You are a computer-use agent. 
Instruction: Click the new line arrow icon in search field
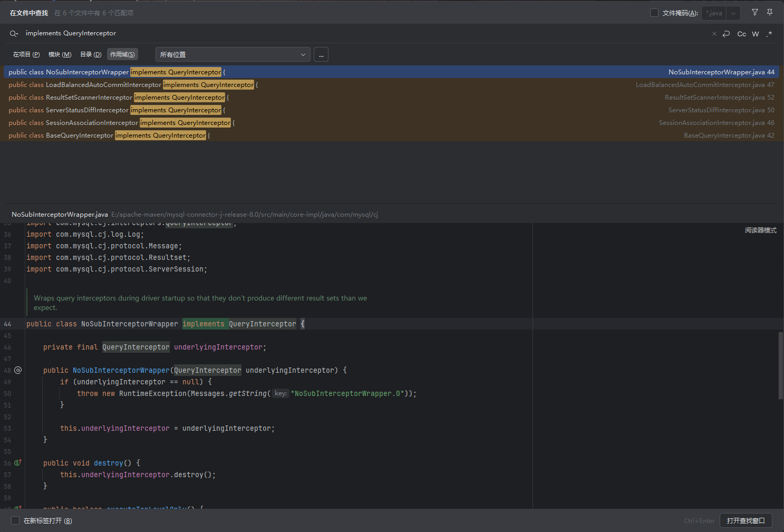[x=726, y=34]
